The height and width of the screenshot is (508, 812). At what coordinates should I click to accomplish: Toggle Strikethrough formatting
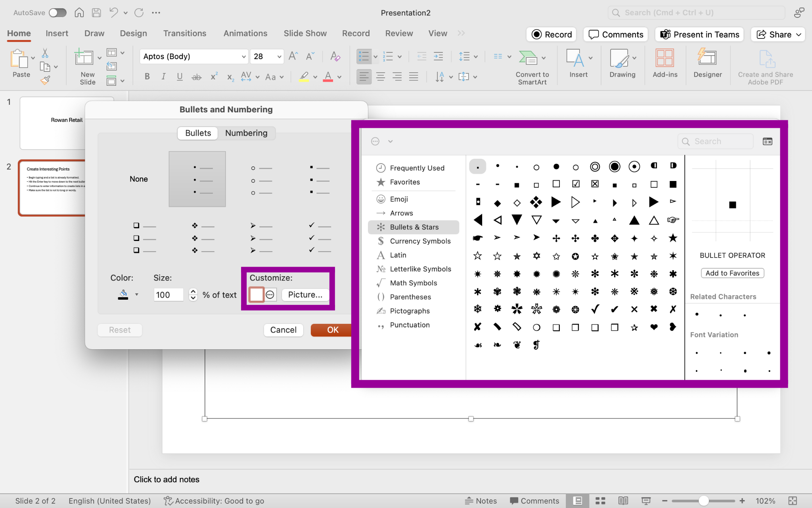click(x=197, y=77)
